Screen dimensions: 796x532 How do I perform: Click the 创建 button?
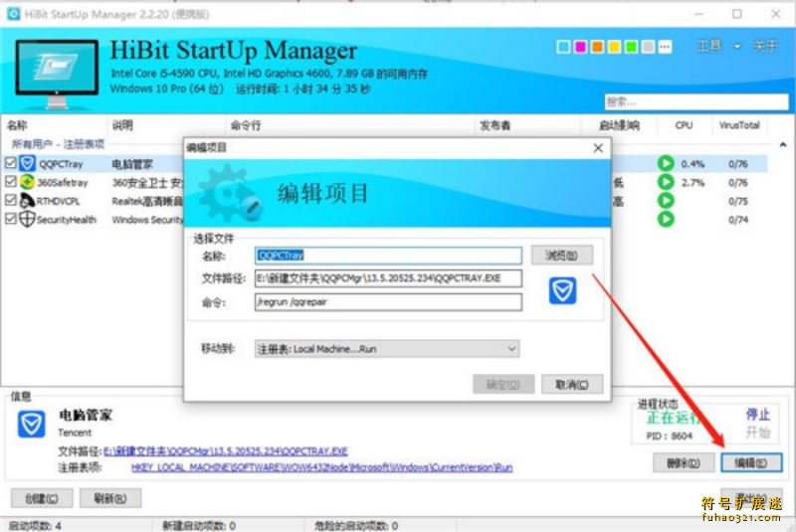click(x=42, y=498)
